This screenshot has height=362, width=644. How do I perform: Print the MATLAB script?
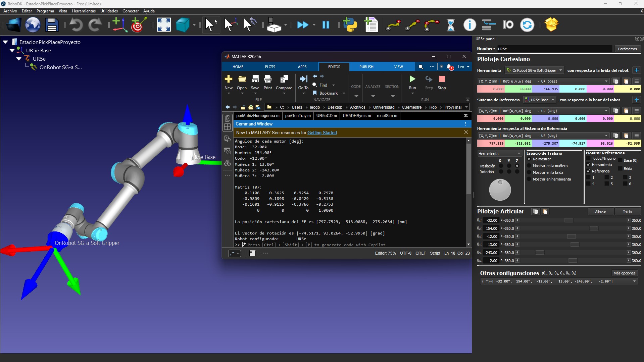coord(268,83)
